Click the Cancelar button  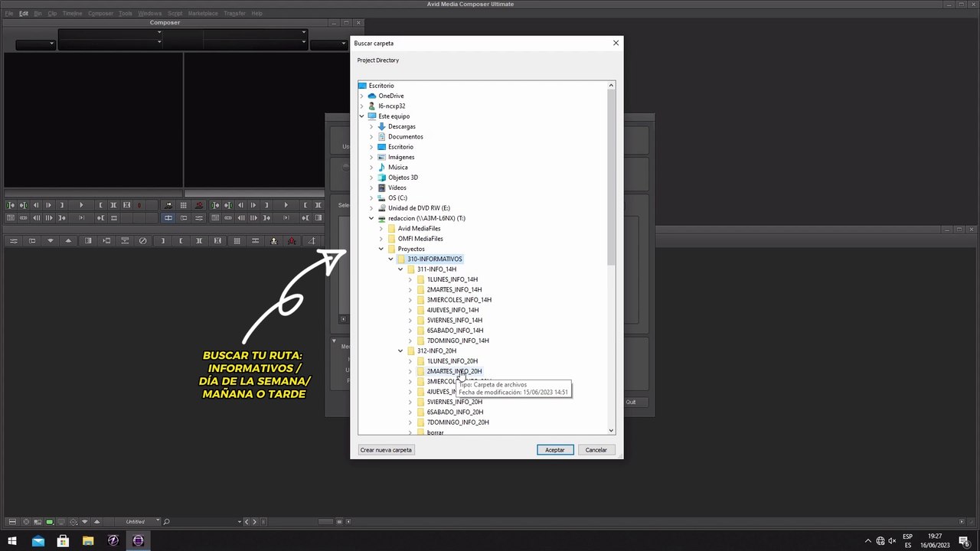point(596,450)
